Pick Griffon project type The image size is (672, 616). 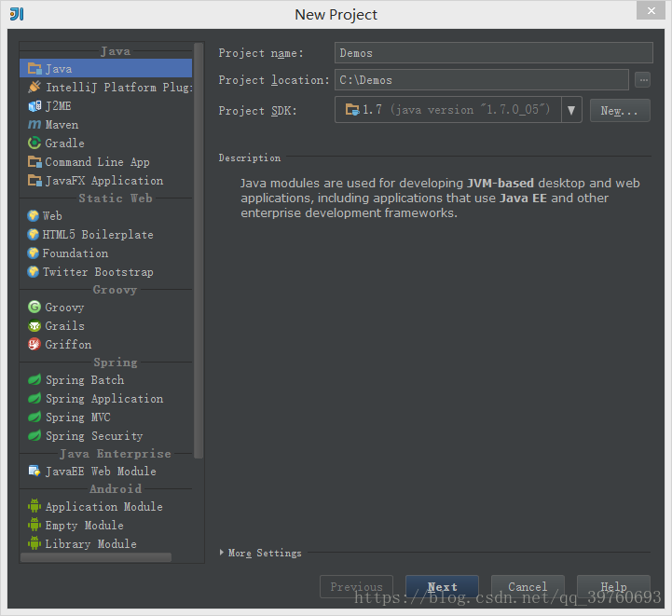(x=106, y=344)
